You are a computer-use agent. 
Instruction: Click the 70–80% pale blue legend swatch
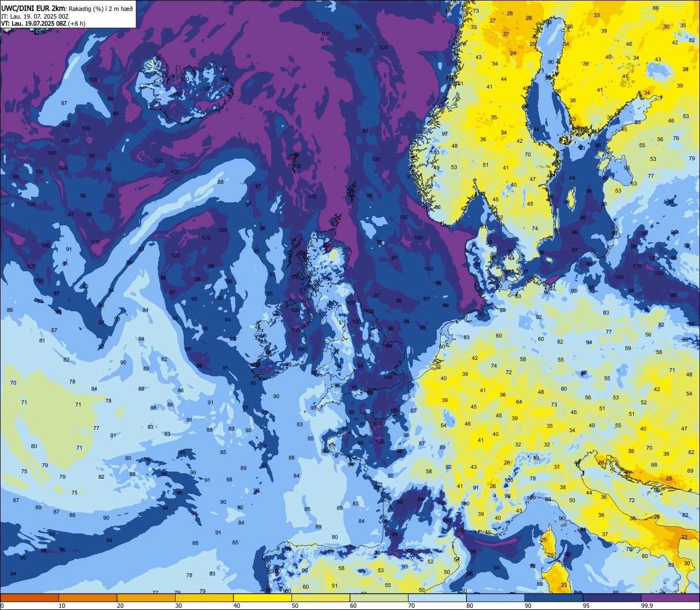coord(437,597)
